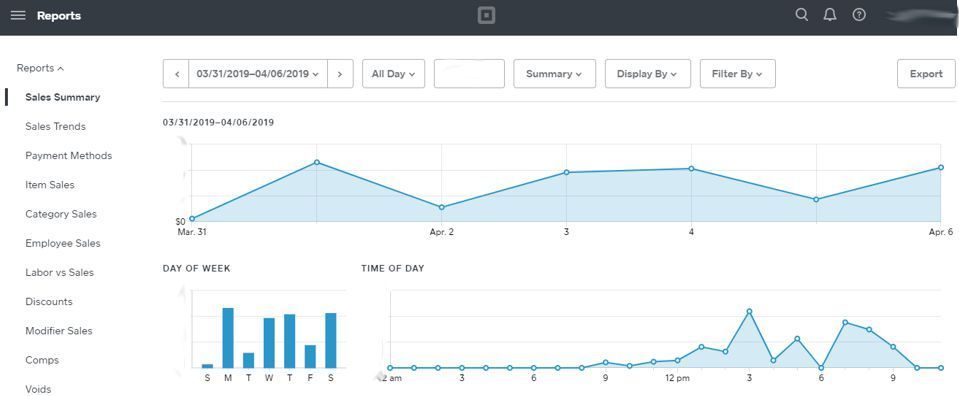This screenshot has width=959, height=396.
Task: Click the 6 pm data point in Time of Day chart
Action: point(821,368)
